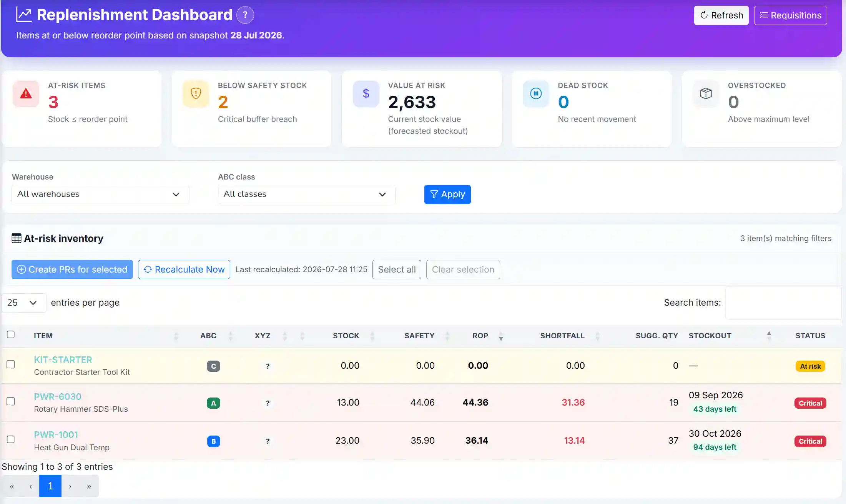This screenshot has width=846, height=504.
Task: Click the Below Safety Stock shield icon
Action: 196,93
